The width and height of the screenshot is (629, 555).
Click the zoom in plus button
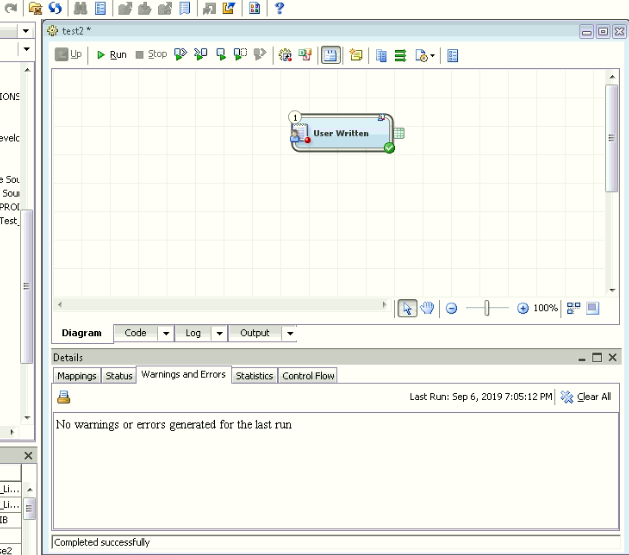coord(522,308)
